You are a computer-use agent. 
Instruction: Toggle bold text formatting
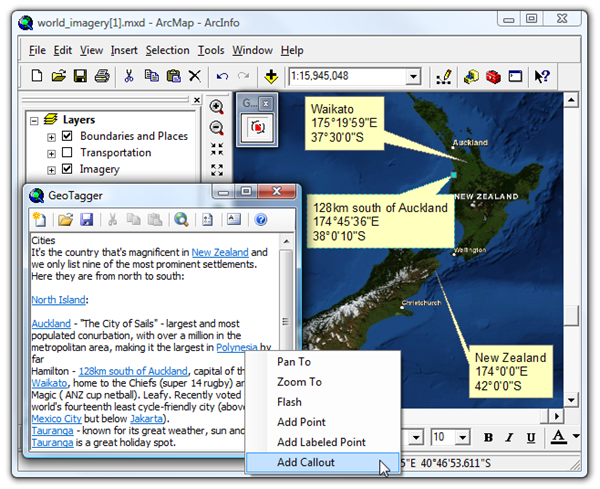point(488,437)
